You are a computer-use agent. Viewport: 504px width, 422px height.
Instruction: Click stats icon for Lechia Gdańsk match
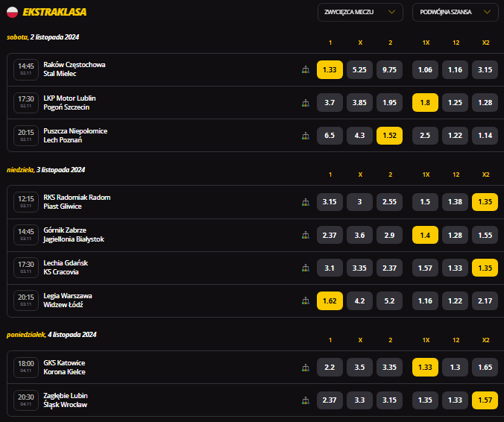305,268
